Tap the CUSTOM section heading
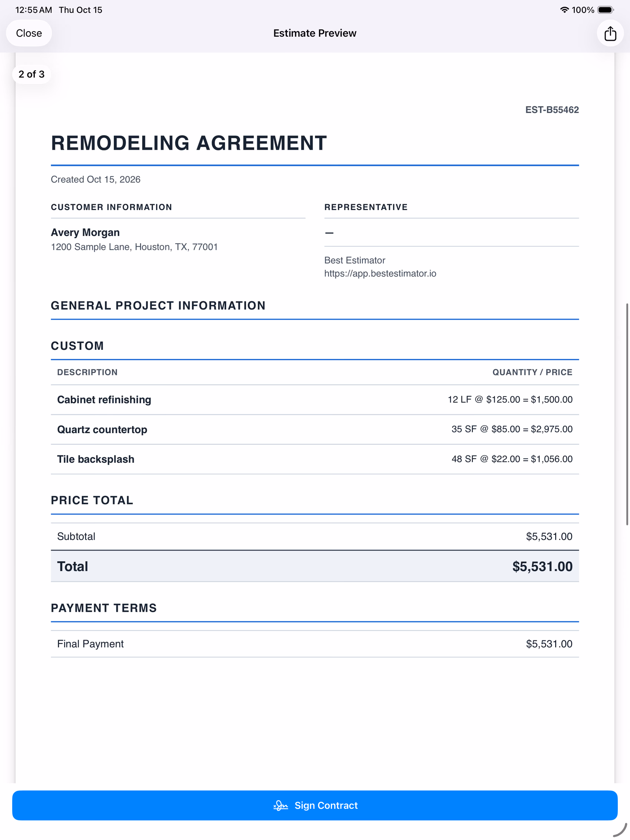 pos(77,346)
